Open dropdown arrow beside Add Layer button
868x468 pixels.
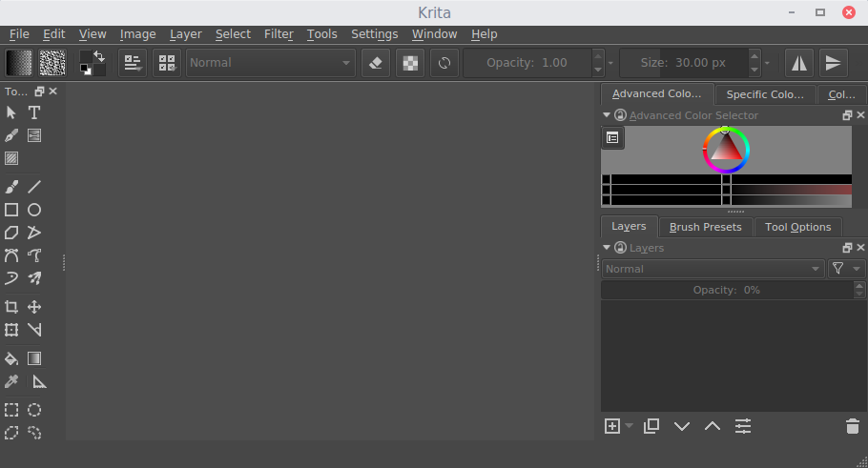click(x=629, y=426)
